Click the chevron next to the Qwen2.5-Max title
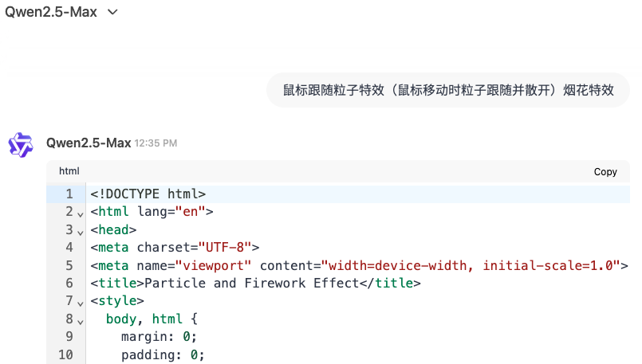Screen dimensions: 642x364 [112, 12]
